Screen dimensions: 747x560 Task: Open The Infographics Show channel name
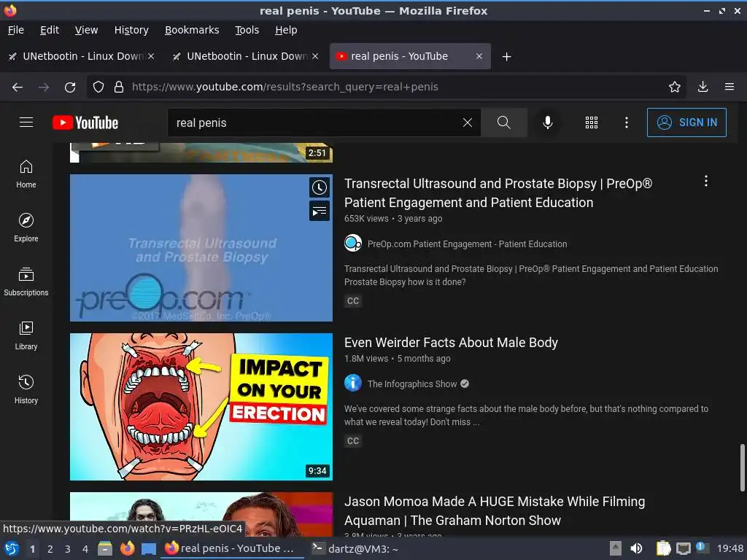tap(412, 384)
